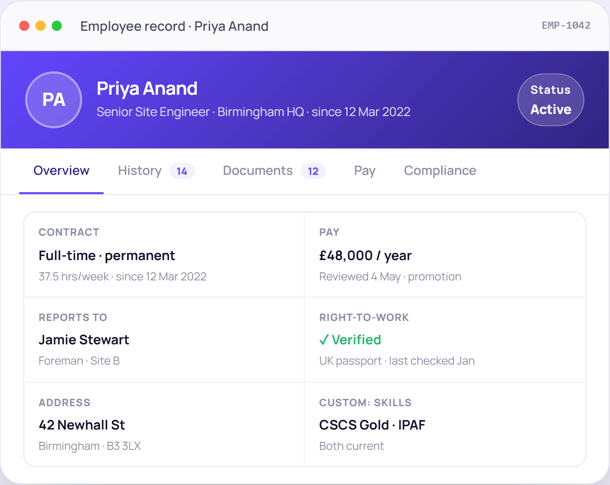The width and height of the screenshot is (610, 485).
Task: Click the Status Active badge
Action: pyautogui.click(x=550, y=100)
